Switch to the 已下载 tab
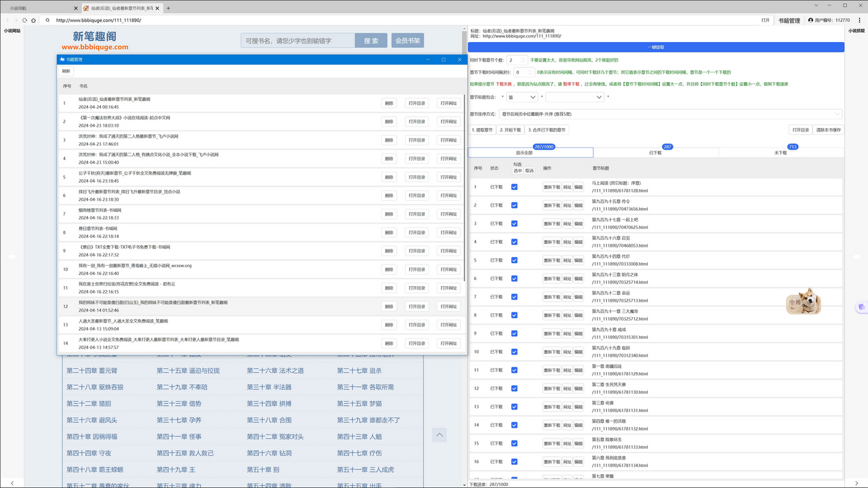This screenshot has width=868, height=488. click(655, 152)
